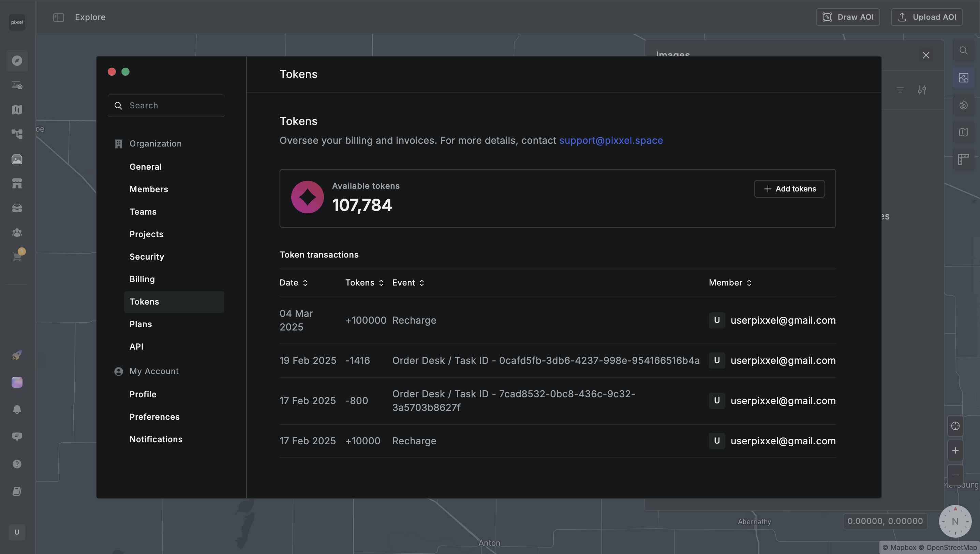Open the chat feedback icon in sidebar
Screen dimensions: 980x554
(17, 436)
